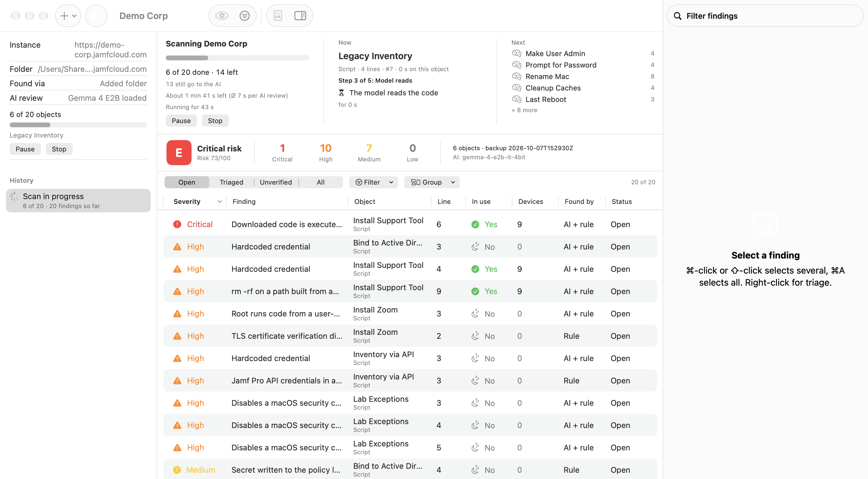Click the filter lines toolbar icon
This screenshot has height=479, width=868.
click(x=244, y=15)
